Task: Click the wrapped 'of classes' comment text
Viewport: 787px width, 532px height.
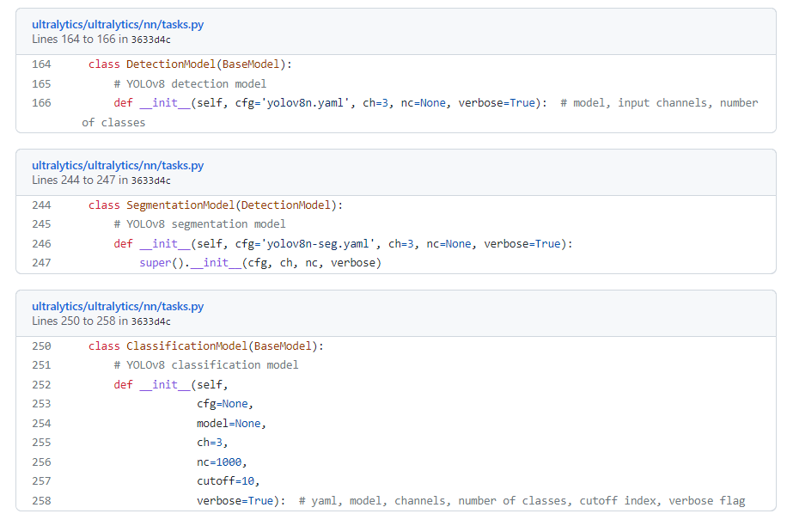Action: pyautogui.click(x=113, y=122)
